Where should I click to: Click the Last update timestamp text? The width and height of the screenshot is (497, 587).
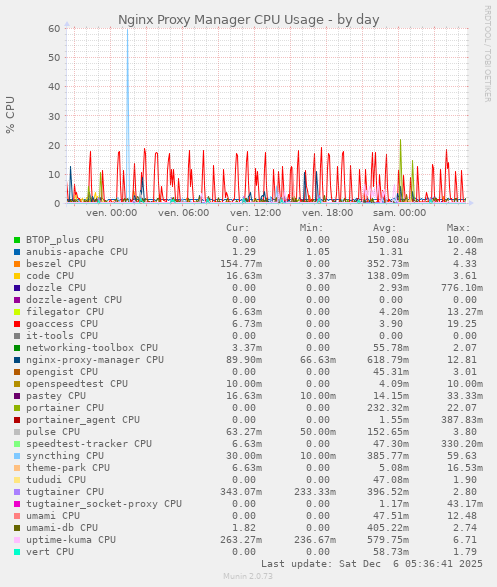[372, 564]
